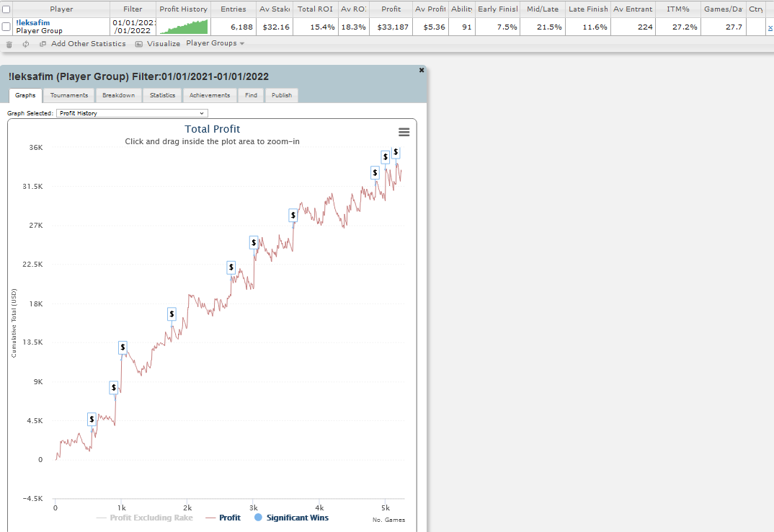Image resolution: width=774 pixels, height=532 pixels.
Task: Open the Graph Selected dropdown
Action: (133, 113)
